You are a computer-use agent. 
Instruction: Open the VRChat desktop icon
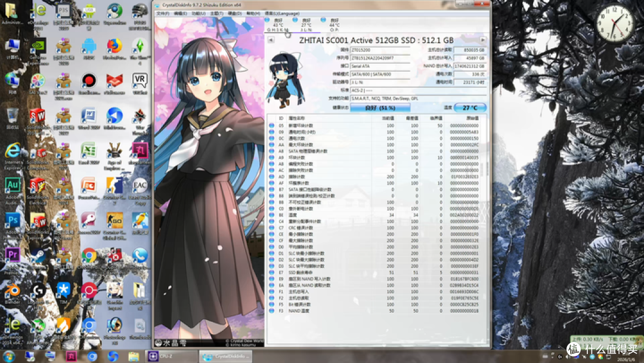point(140,84)
